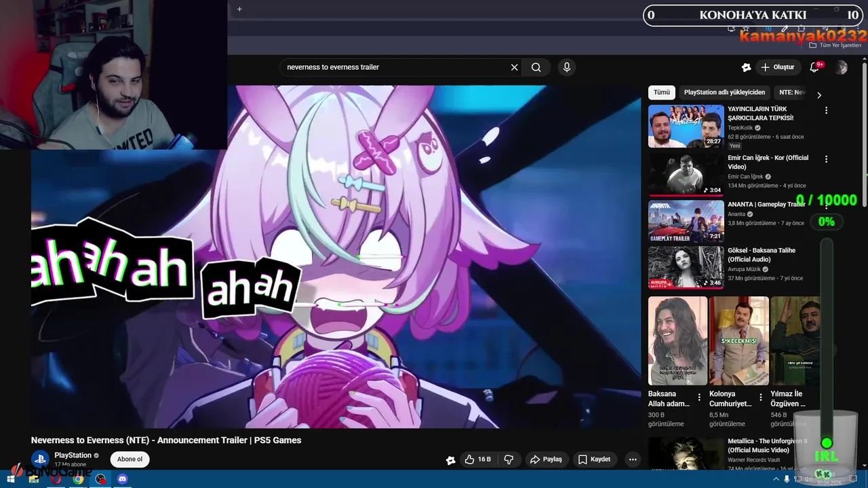Open Göksel Baksana Talihe thumbnail
Screen dimensions: 868x488
click(x=686, y=267)
